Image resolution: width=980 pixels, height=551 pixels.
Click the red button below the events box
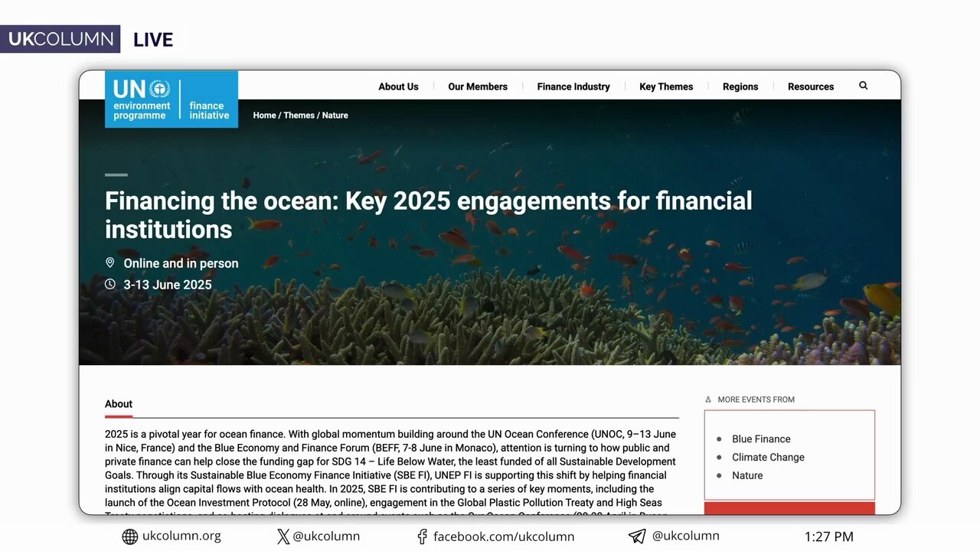[789, 508]
